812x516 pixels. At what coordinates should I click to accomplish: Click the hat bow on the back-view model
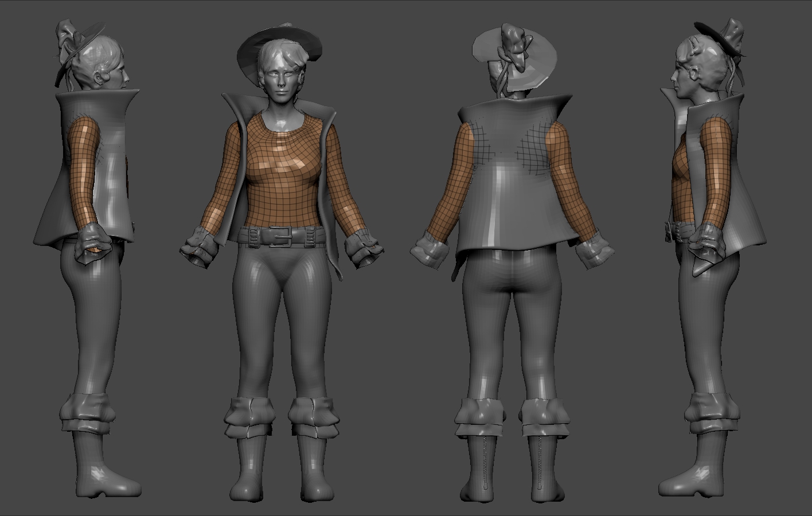point(515,47)
